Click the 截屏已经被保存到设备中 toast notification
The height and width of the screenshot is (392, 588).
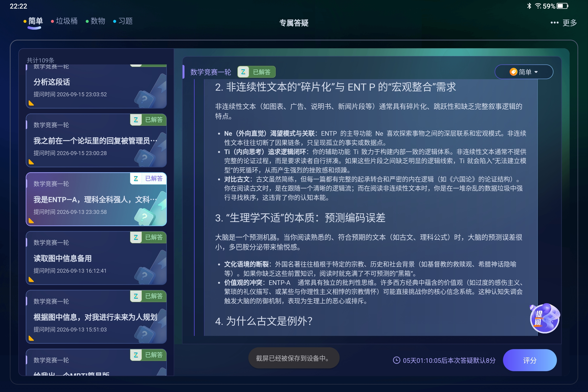click(x=294, y=358)
